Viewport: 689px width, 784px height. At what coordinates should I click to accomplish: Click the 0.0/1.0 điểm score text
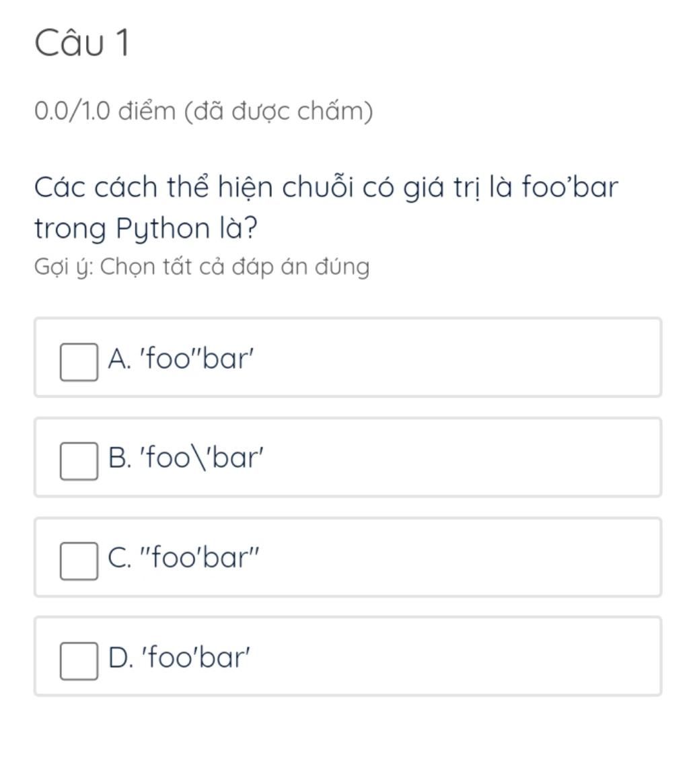pyautogui.click(x=105, y=111)
